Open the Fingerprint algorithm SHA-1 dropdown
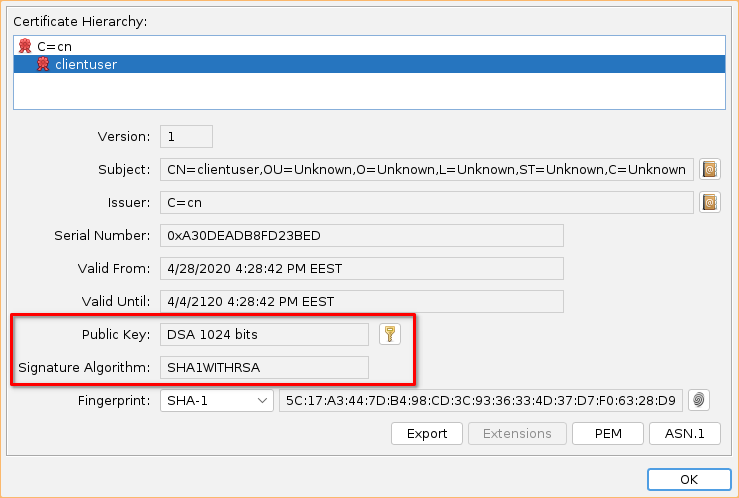Image resolution: width=739 pixels, height=498 pixels. click(x=217, y=400)
